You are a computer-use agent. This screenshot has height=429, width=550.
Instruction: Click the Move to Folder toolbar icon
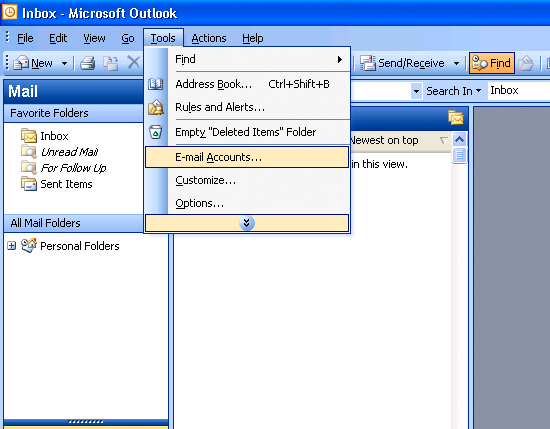point(110,63)
